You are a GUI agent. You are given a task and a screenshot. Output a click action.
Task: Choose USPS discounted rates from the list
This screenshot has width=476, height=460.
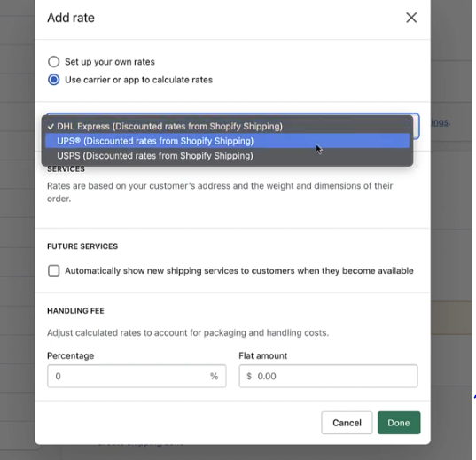(228, 156)
